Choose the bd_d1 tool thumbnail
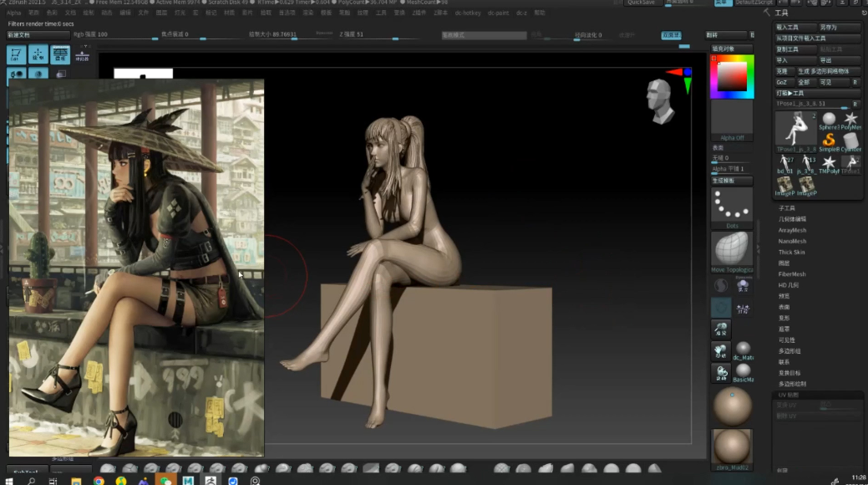868x485 pixels. click(x=785, y=165)
